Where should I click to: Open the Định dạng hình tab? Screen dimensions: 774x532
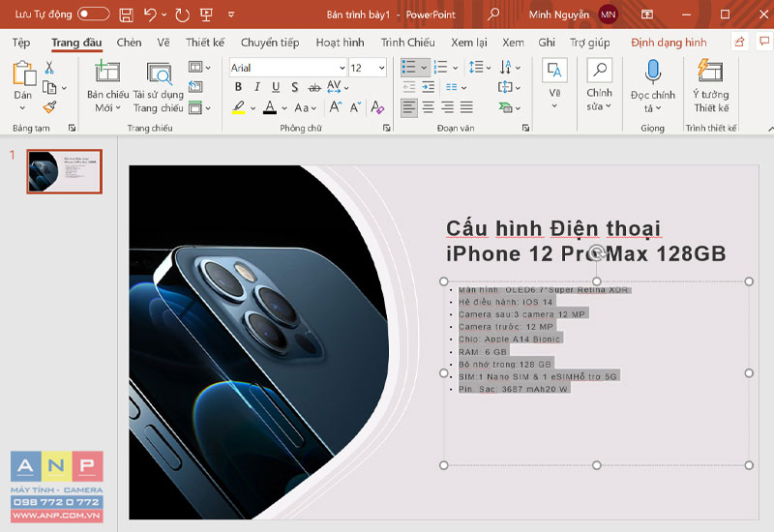click(x=669, y=43)
